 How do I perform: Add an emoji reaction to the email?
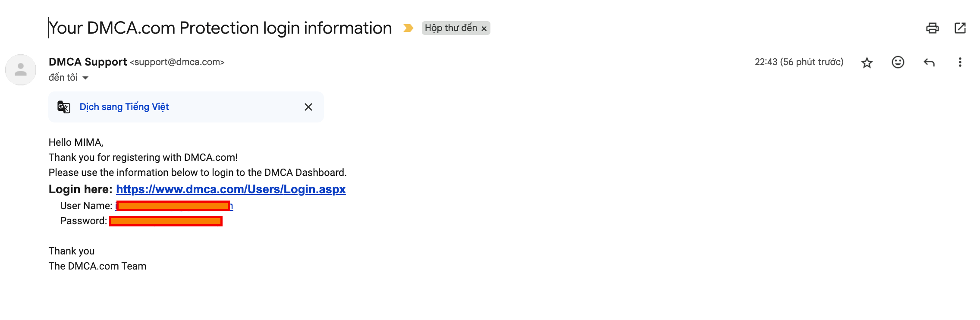(898, 63)
